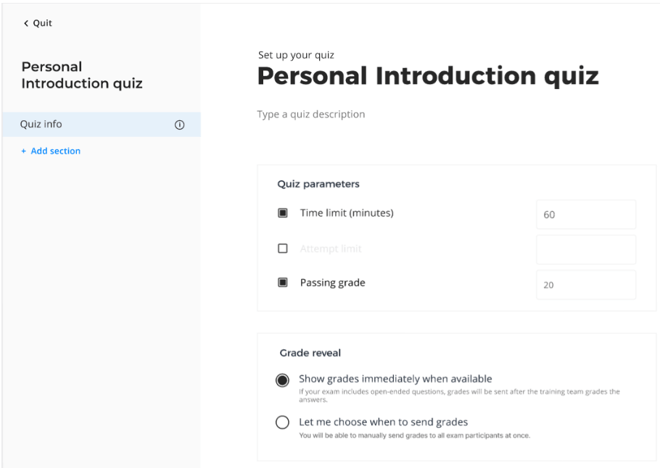660x468 pixels.
Task: Click the sidebar Personal Introduction quiz title
Action: (82, 75)
